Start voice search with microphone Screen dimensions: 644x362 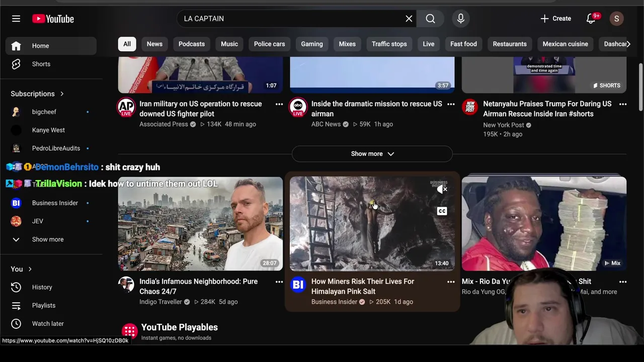click(461, 19)
